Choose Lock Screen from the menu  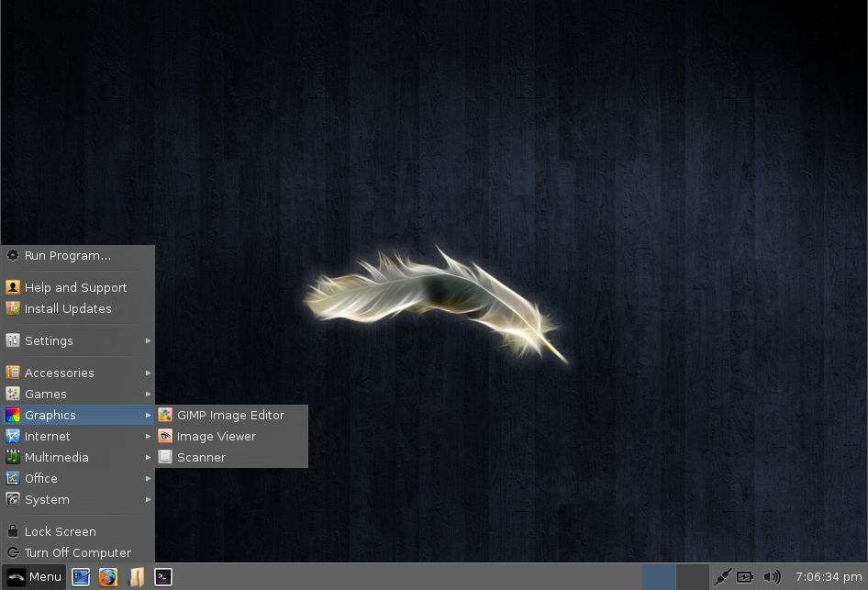[x=77, y=532]
